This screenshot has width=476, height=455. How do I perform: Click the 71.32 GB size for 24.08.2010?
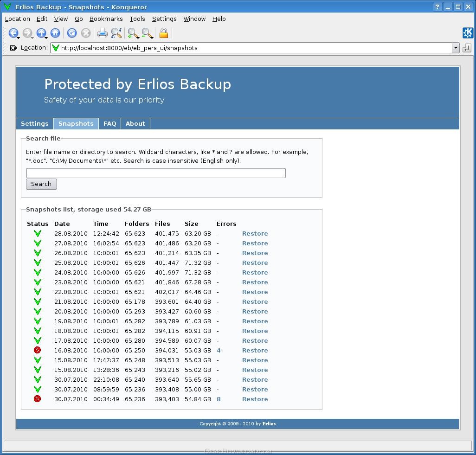pos(198,272)
